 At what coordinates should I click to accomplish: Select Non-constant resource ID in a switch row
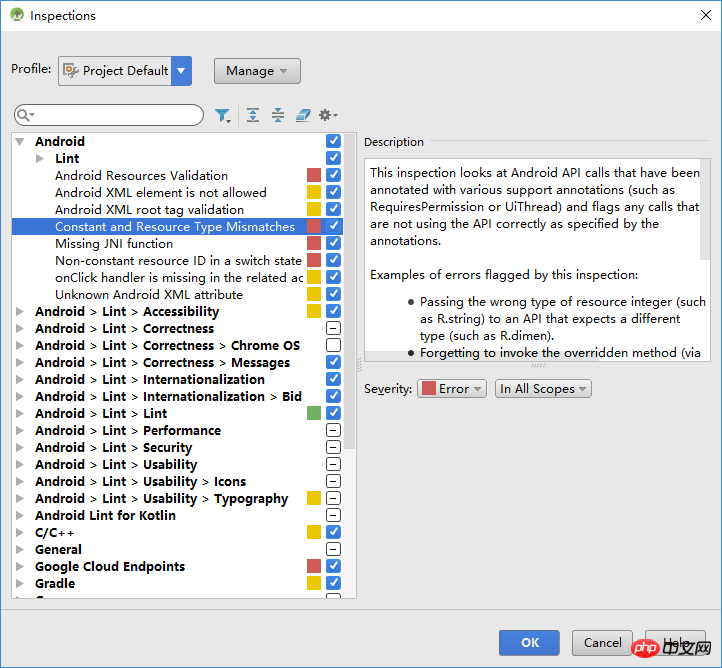178,261
